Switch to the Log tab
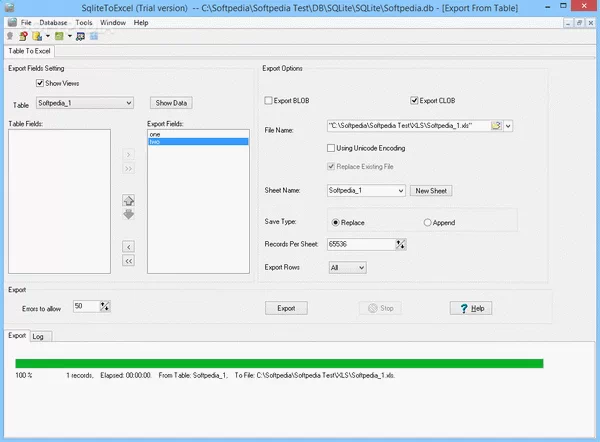 [38, 337]
